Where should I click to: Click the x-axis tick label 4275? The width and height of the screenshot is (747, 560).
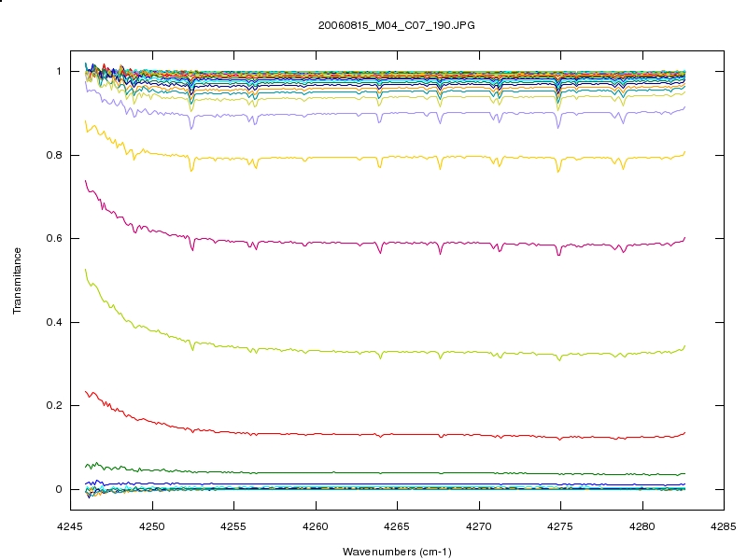560,526
